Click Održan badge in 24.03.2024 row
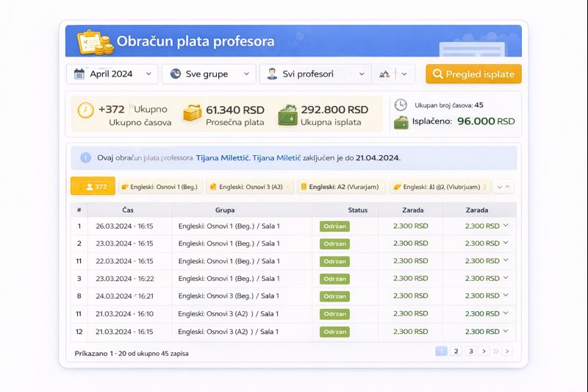 335,296
